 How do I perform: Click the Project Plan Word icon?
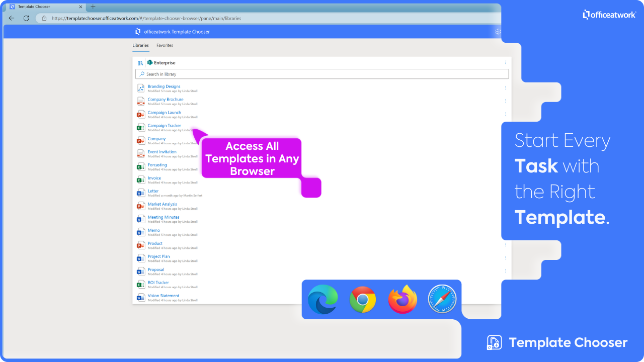(x=141, y=258)
